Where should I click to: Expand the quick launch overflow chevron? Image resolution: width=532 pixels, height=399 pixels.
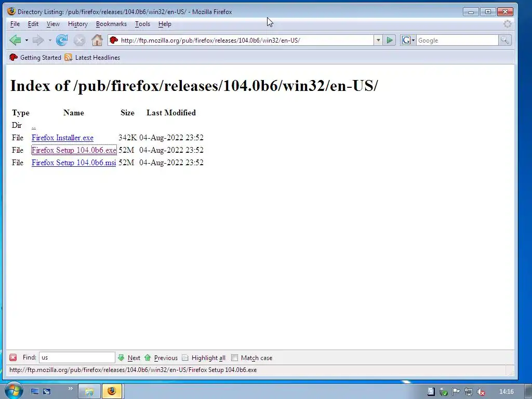click(70, 389)
